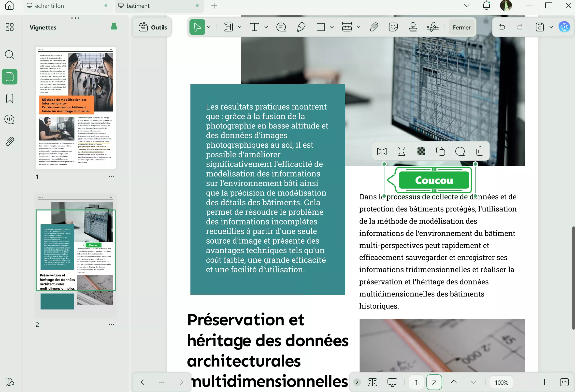Select the pencil annotation tool
575x392 pixels.
[301, 27]
